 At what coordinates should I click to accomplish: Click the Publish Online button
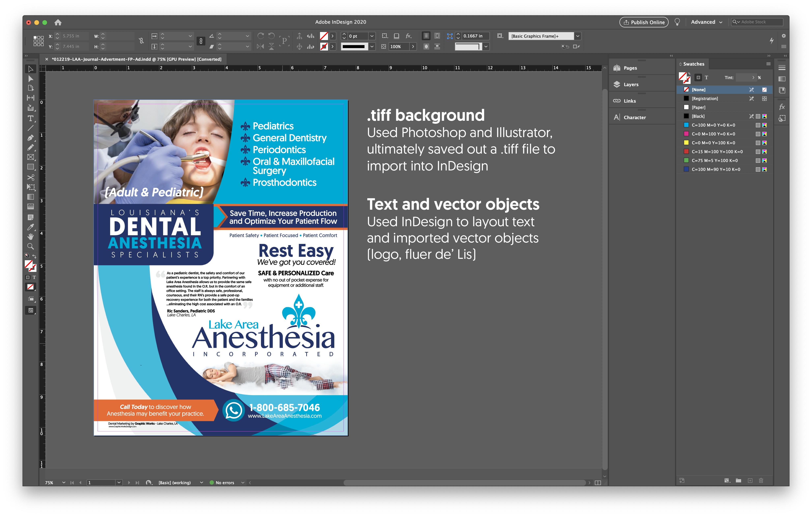pyautogui.click(x=644, y=22)
